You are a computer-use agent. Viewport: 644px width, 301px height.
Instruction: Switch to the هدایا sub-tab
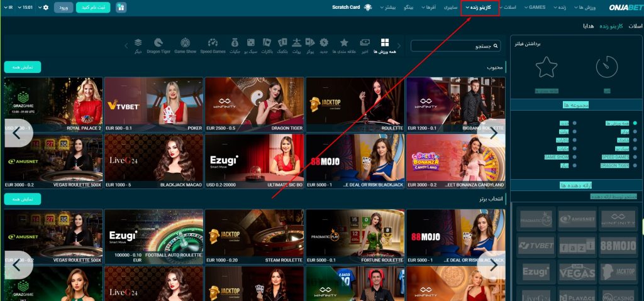[x=588, y=26]
